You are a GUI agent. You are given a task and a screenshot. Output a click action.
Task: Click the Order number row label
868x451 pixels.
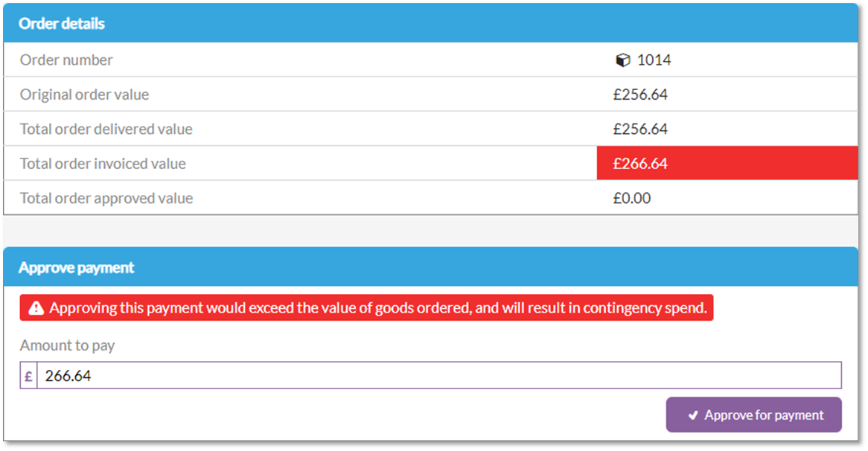pyautogui.click(x=66, y=60)
